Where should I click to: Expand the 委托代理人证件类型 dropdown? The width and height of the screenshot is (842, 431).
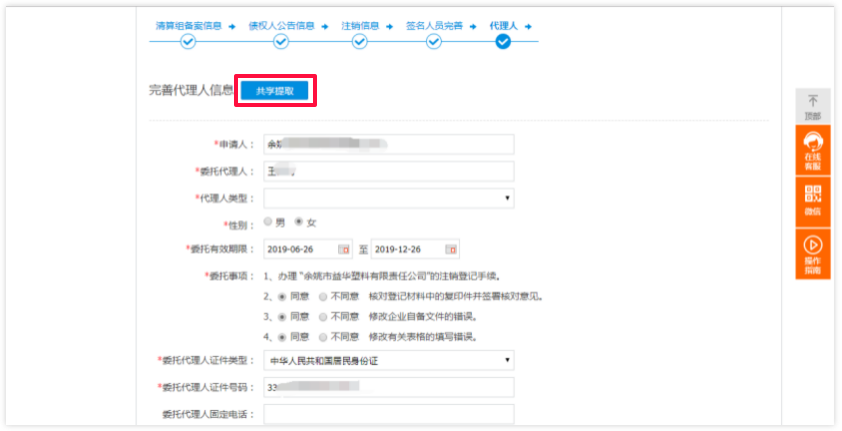pos(388,360)
